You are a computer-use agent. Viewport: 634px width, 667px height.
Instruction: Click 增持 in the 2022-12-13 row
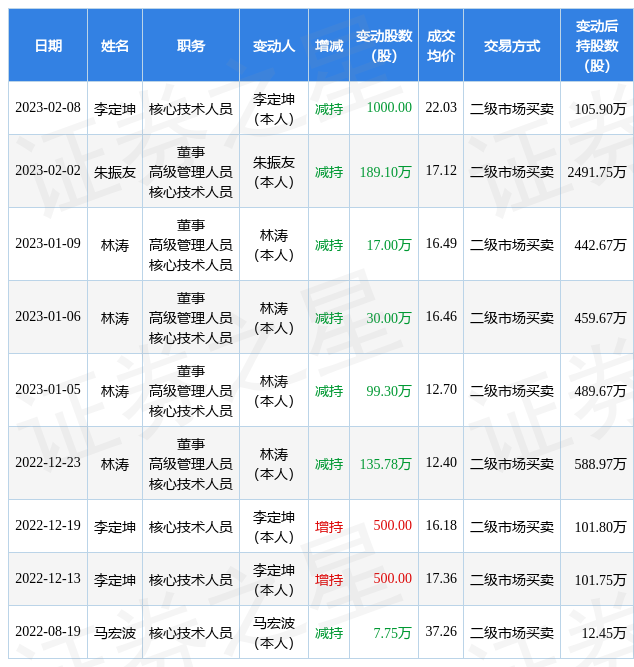point(328,580)
